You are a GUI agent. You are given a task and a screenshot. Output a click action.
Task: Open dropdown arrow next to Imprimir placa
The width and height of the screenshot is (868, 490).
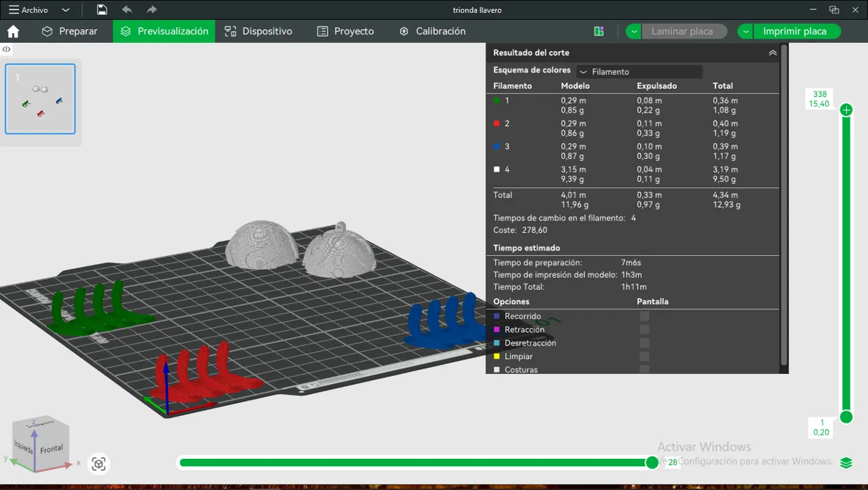pos(745,31)
